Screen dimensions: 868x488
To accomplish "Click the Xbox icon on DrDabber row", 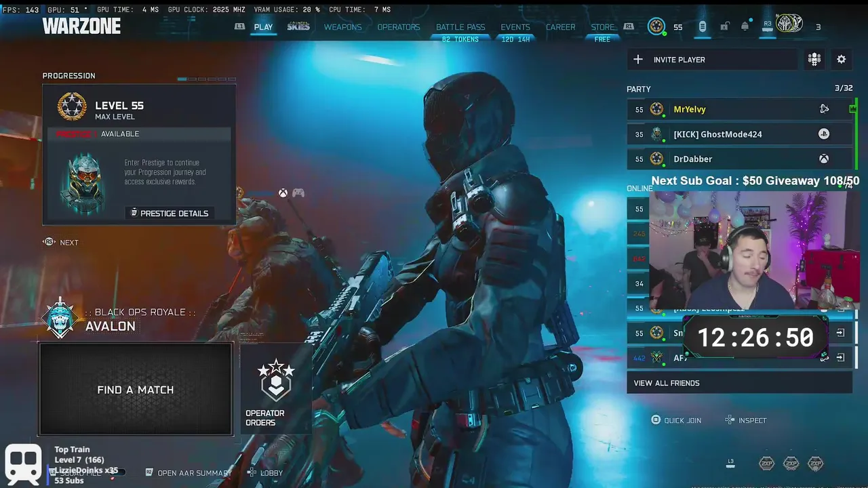I will [824, 159].
